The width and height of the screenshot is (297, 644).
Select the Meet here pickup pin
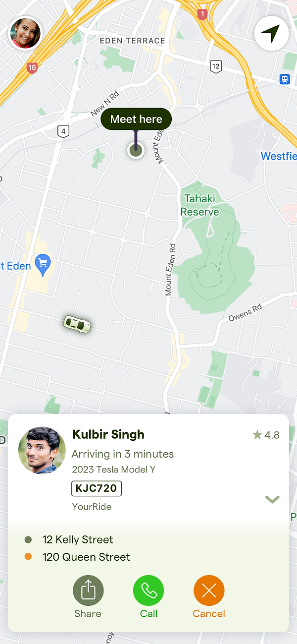click(x=136, y=150)
